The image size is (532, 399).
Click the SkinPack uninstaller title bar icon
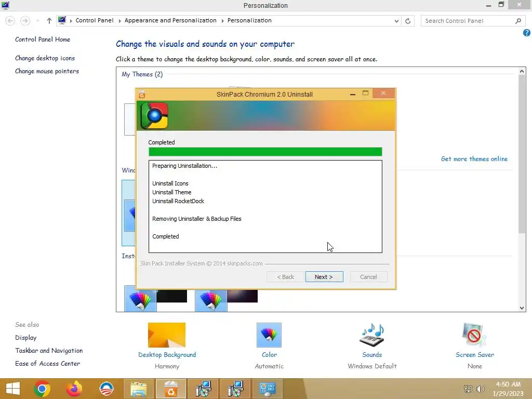(142, 94)
